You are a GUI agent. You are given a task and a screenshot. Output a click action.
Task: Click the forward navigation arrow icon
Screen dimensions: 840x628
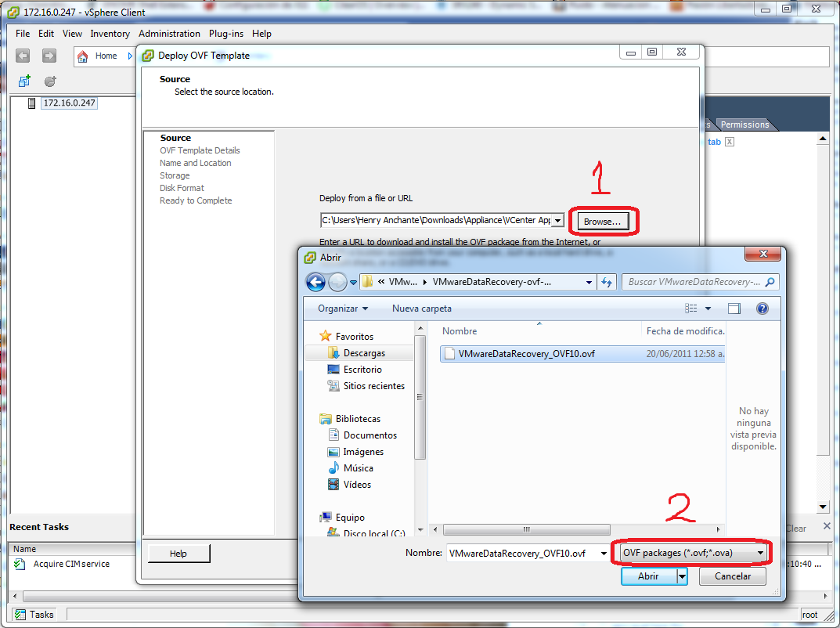(x=49, y=56)
